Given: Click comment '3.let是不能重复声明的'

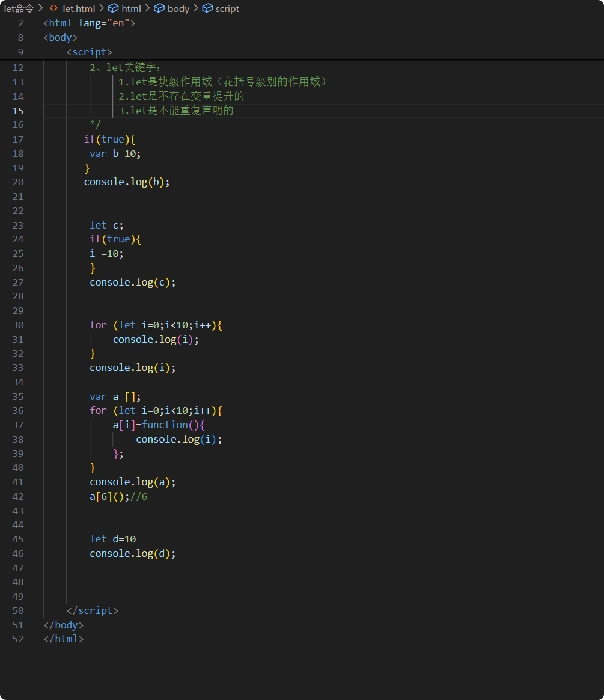Looking at the screenshot, I should point(175,110).
